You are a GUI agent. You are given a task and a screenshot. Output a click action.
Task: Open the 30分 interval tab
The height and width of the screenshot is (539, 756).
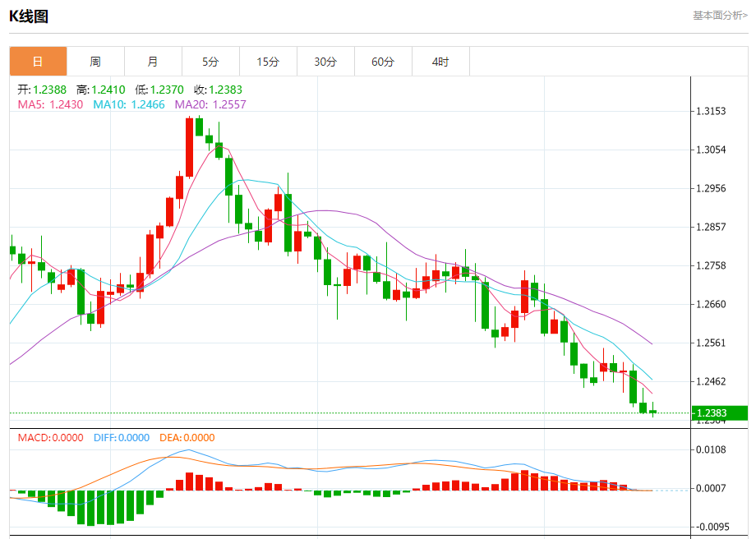pos(325,62)
